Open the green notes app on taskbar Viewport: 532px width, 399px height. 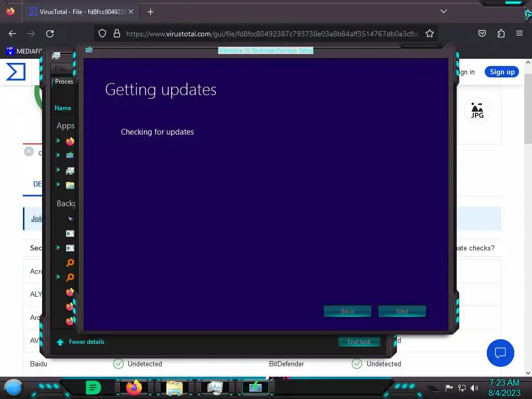coord(93,388)
